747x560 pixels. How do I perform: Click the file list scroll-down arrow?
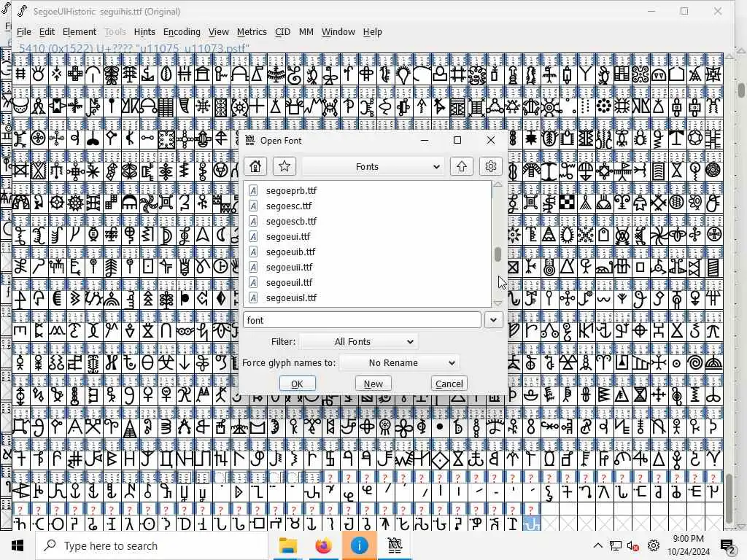498,303
